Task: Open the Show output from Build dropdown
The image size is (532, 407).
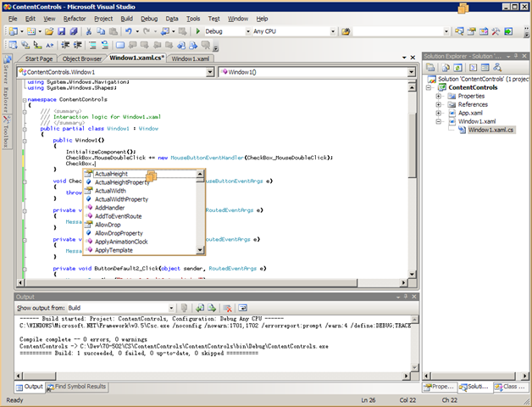Action: 171,308
